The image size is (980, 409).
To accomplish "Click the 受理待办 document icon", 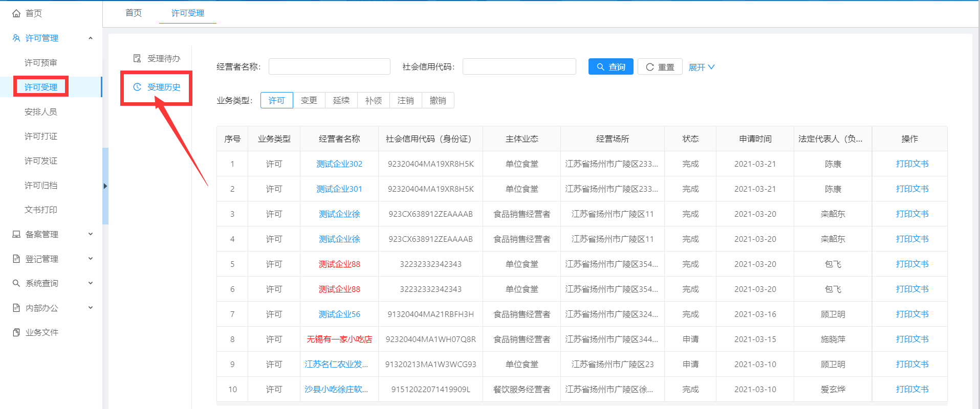I will click(137, 58).
